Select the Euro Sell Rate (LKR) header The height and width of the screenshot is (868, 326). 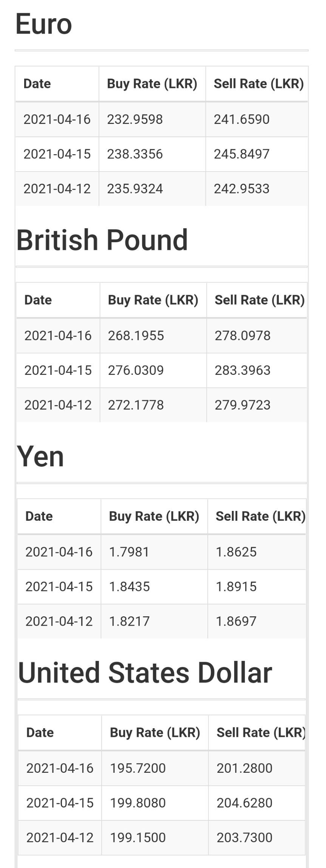pyautogui.click(x=259, y=84)
